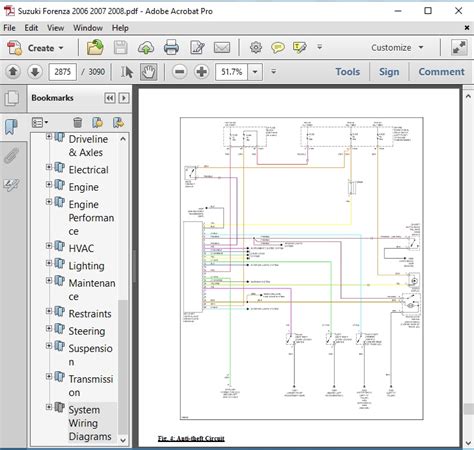The image size is (474, 450).
Task: Expand the Engine bookmark
Action: point(49,184)
